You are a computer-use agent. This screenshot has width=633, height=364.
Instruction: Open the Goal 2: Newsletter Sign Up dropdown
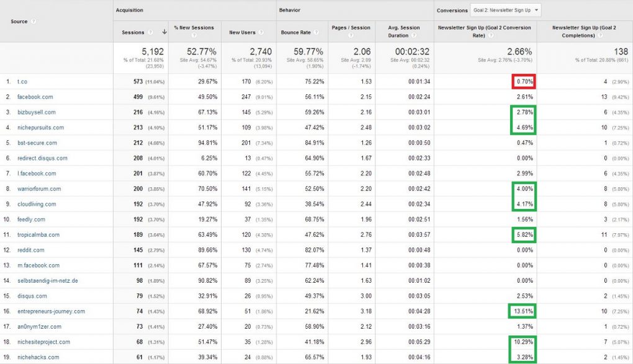click(505, 10)
